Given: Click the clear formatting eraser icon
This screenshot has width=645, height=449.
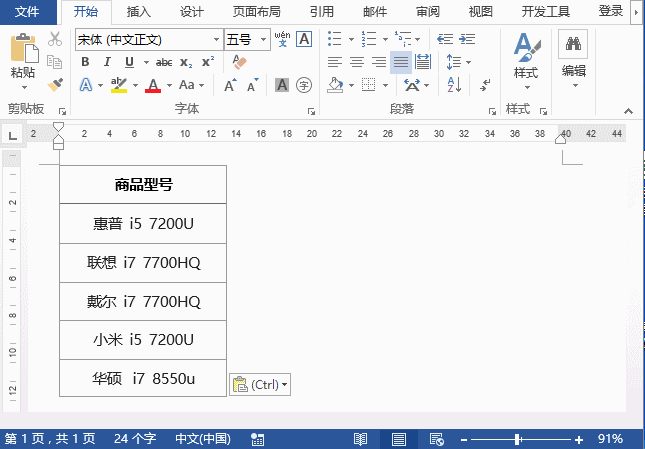Looking at the screenshot, I should click(239, 62).
